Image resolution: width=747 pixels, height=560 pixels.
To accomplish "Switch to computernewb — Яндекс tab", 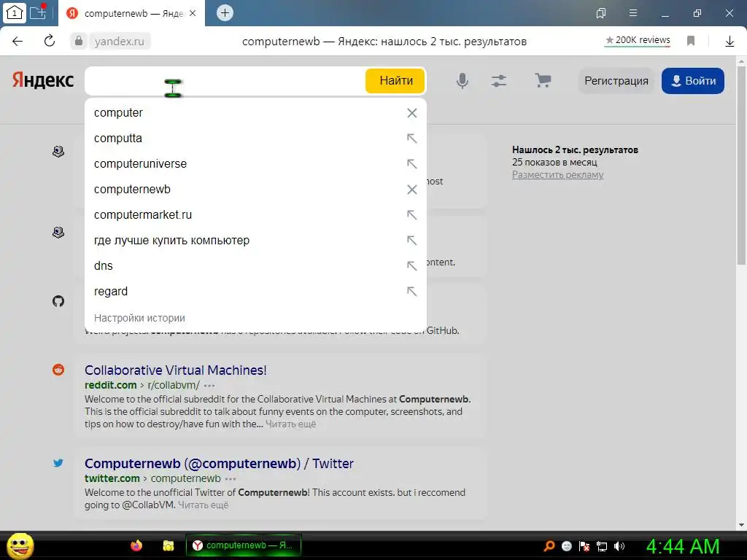I will click(x=131, y=13).
